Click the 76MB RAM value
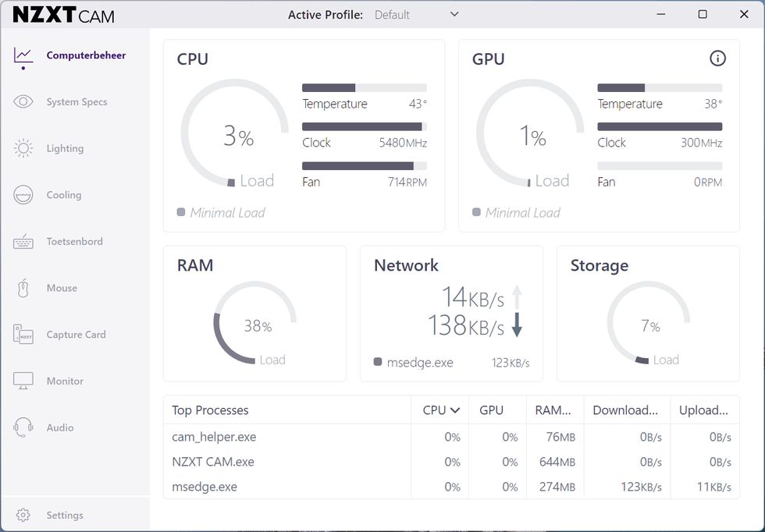Screen dimensions: 765x532 [x=560, y=437]
